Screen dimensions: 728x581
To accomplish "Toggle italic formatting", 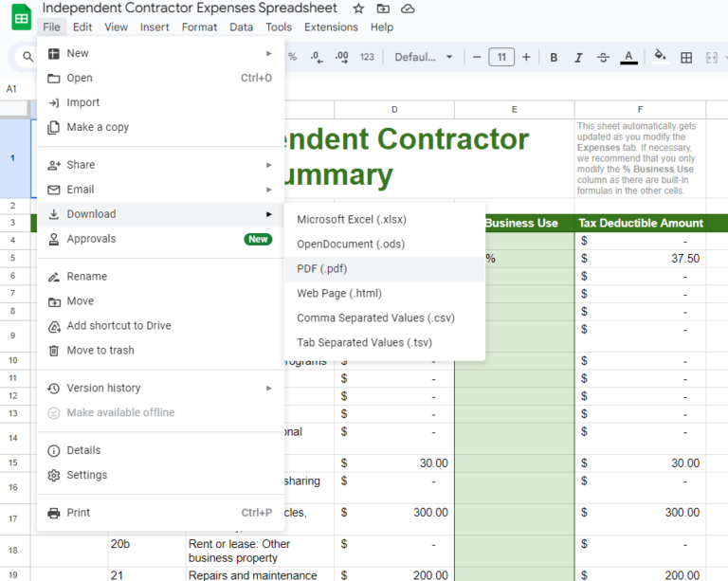I will tap(578, 57).
